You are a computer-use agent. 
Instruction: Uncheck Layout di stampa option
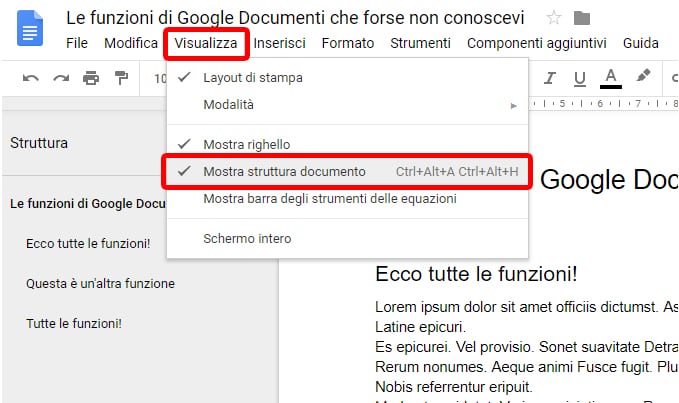(x=252, y=78)
